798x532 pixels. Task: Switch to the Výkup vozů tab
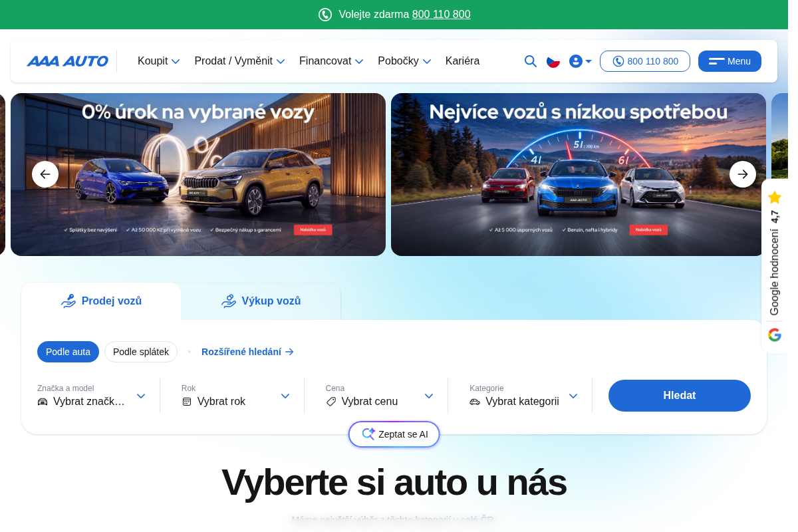click(261, 301)
